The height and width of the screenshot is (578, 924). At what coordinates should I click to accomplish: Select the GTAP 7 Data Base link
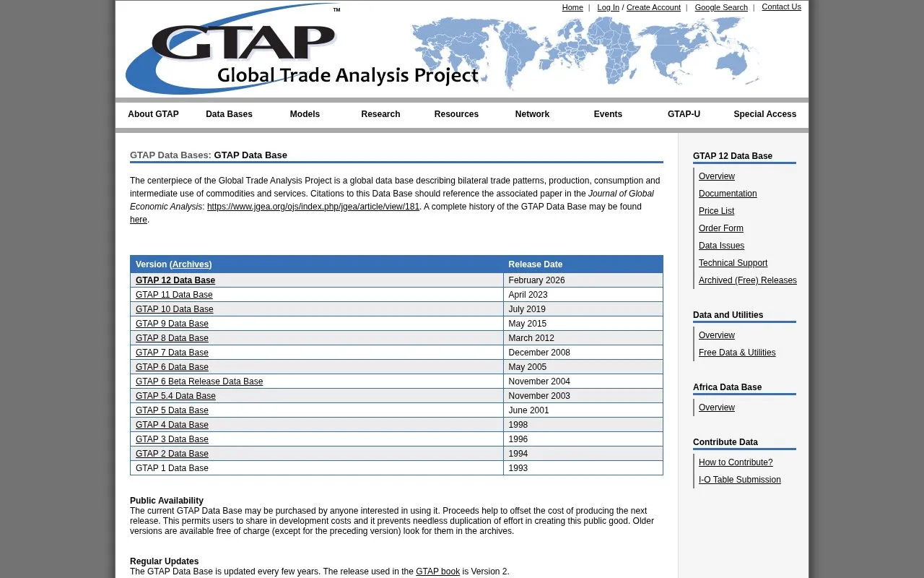[172, 353]
